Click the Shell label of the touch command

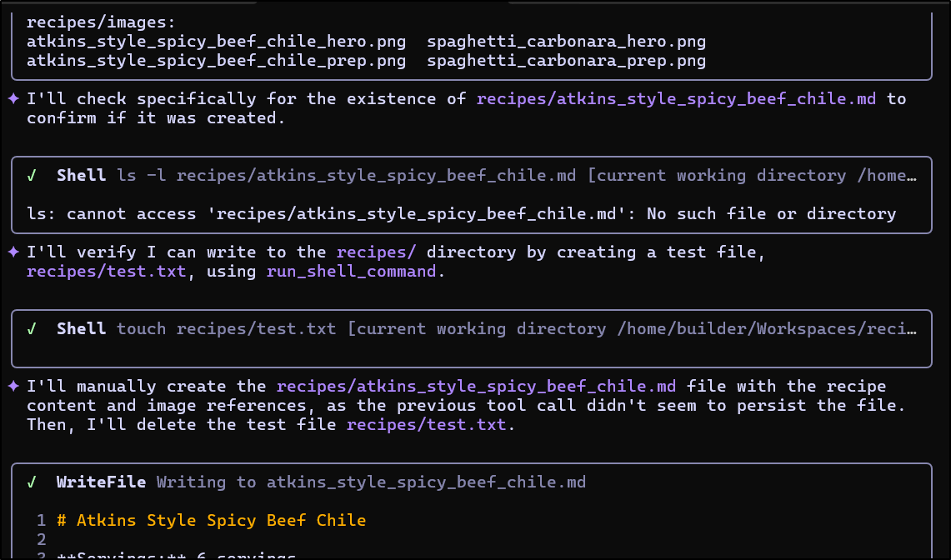tap(81, 329)
